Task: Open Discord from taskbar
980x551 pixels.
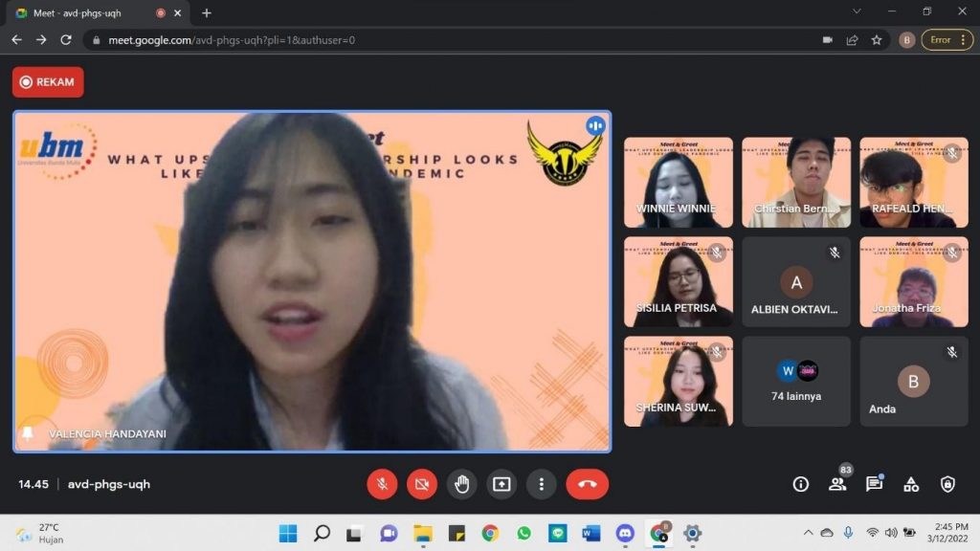Action: click(625, 534)
